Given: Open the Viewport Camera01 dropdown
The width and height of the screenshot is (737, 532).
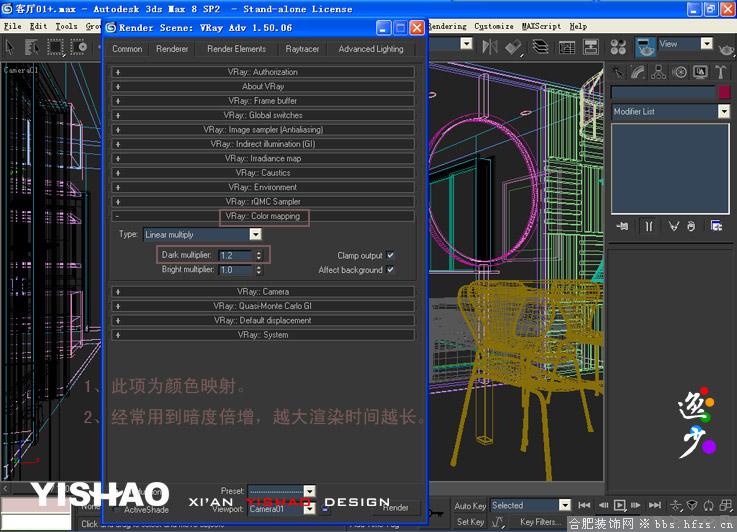Looking at the screenshot, I should click(x=309, y=509).
